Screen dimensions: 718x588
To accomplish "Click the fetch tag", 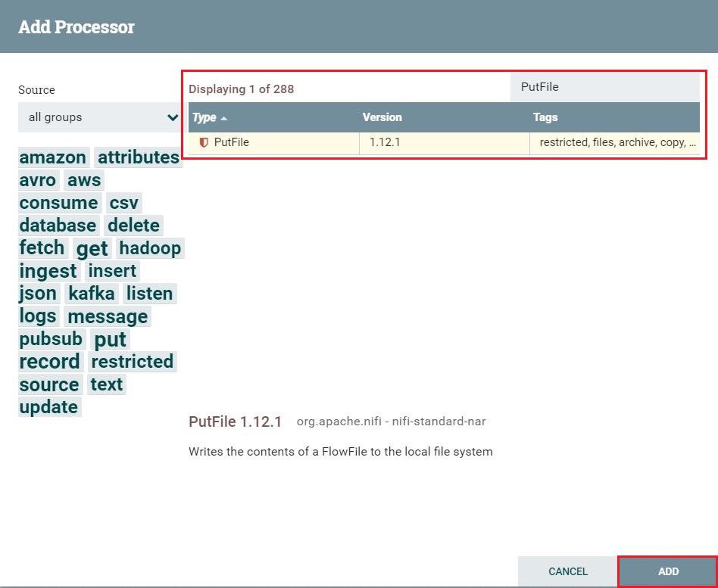I will click(x=42, y=248).
